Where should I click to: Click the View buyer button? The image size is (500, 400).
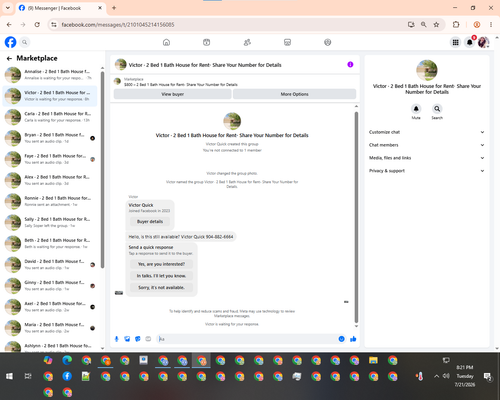coord(172,94)
